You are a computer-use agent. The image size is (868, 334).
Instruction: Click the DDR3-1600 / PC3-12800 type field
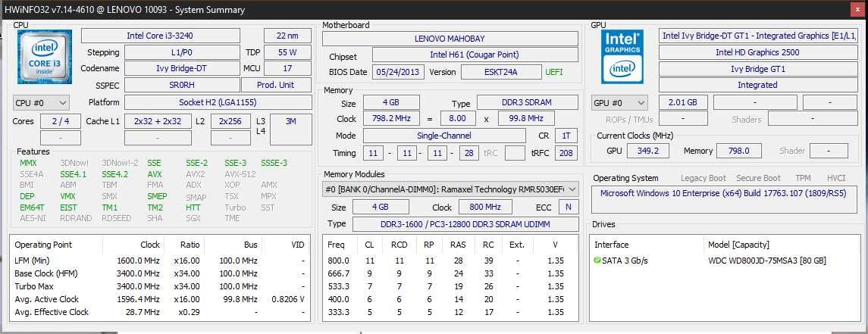[465, 224]
